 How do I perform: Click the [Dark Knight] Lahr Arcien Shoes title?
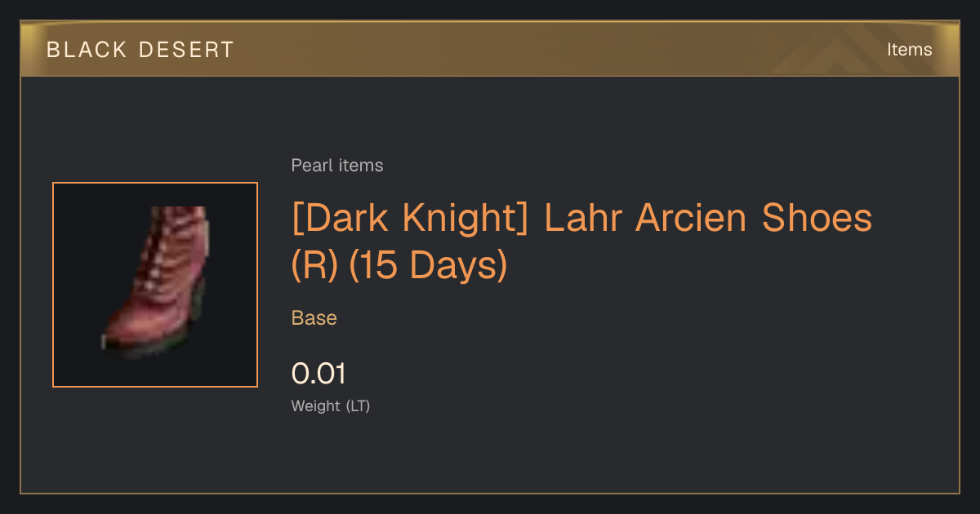(x=582, y=219)
